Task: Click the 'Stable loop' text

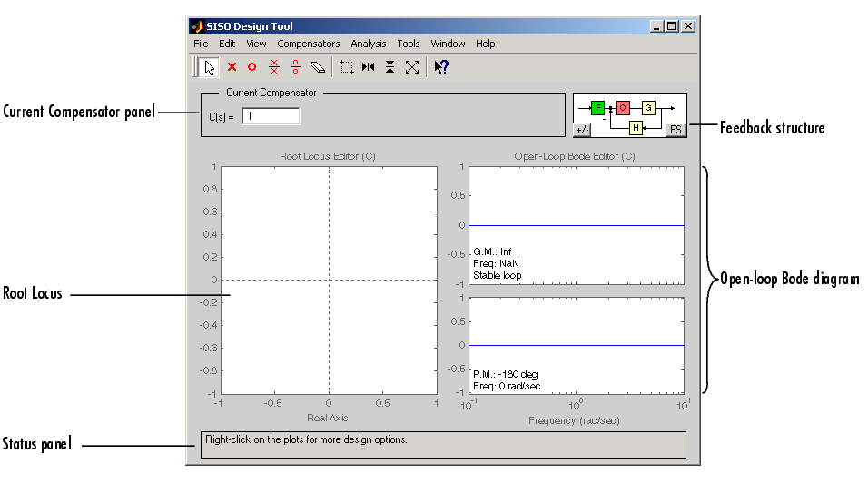Action: click(498, 275)
